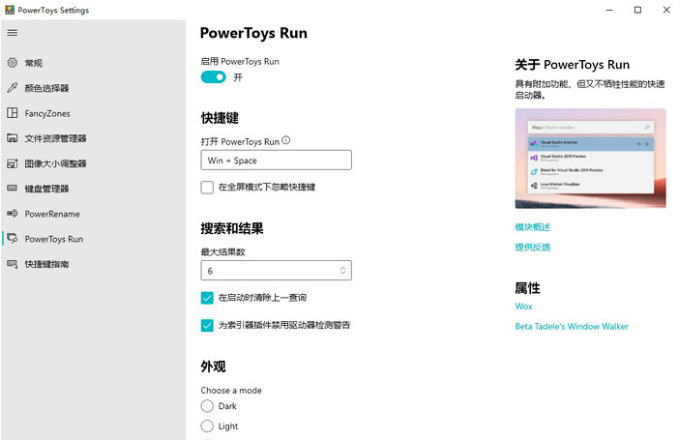Open the Wox attribution link
This screenshot has height=440, width=695.
pyautogui.click(x=523, y=306)
